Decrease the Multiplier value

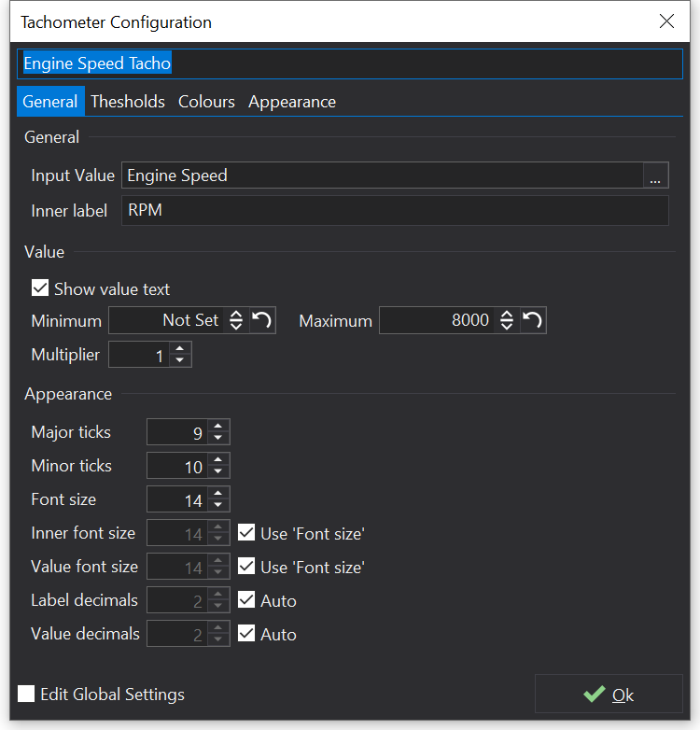click(181, 361)
